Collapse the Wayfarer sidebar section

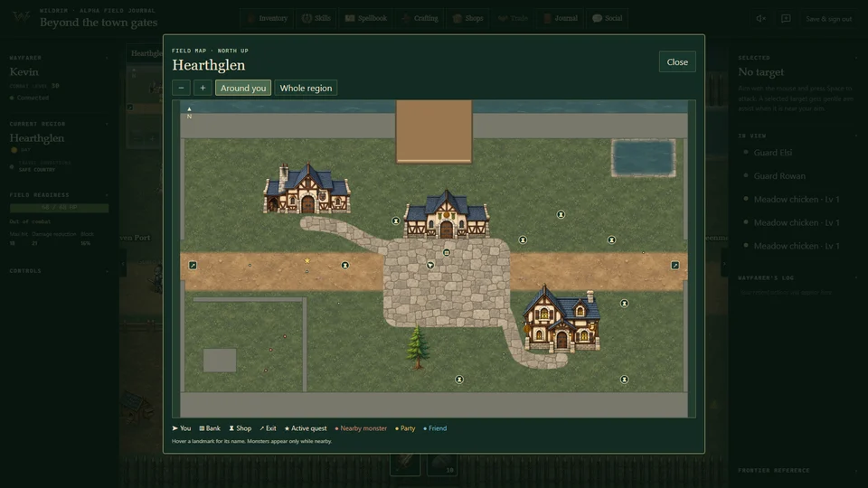[x=107, y=58]
